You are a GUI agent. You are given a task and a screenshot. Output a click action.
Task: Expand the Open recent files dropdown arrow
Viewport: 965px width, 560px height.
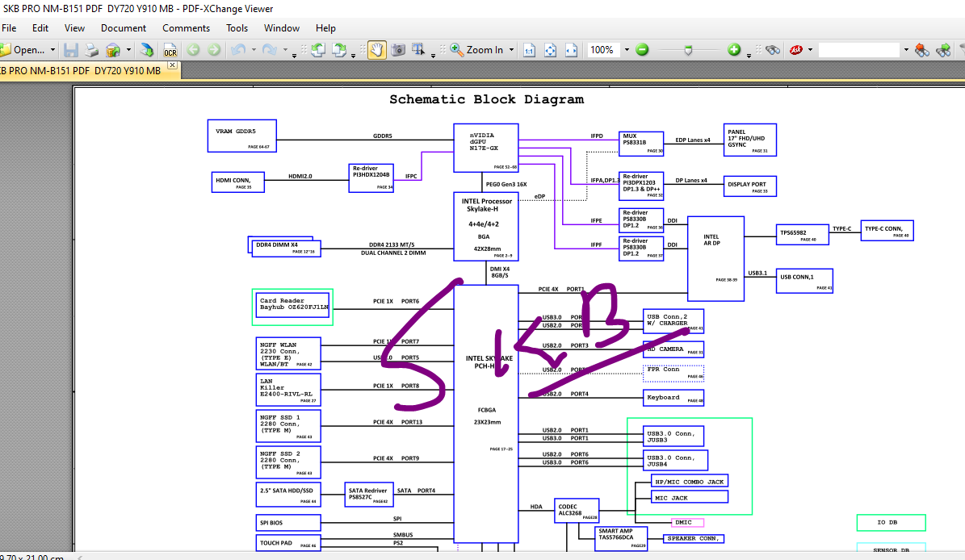click(x=53, y=50)
